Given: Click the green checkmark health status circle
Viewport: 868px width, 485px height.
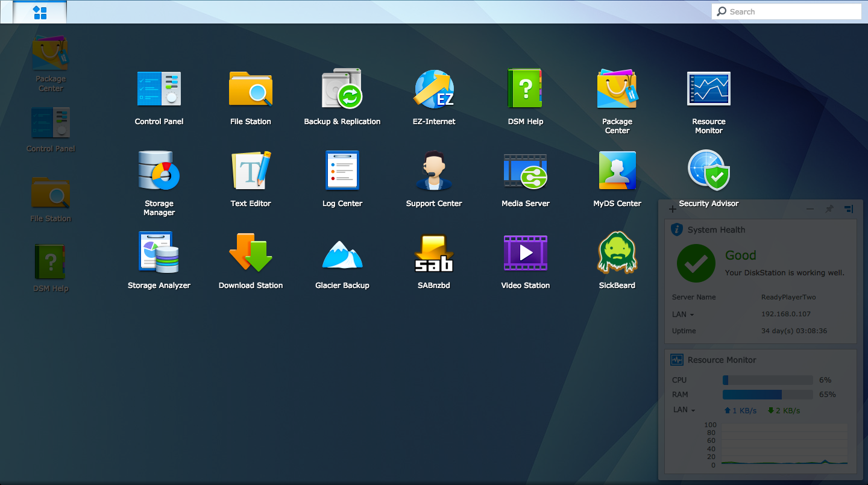Looking at the screenshot, I should click(696, 263).
